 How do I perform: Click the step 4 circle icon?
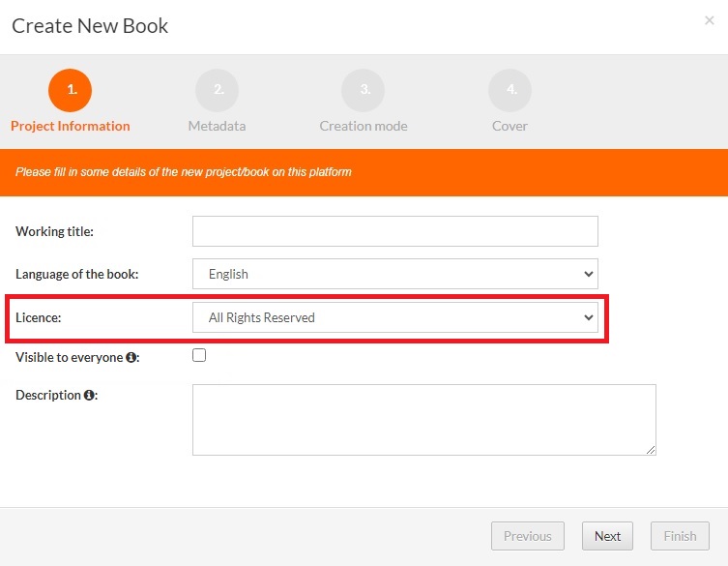(510, 90)
